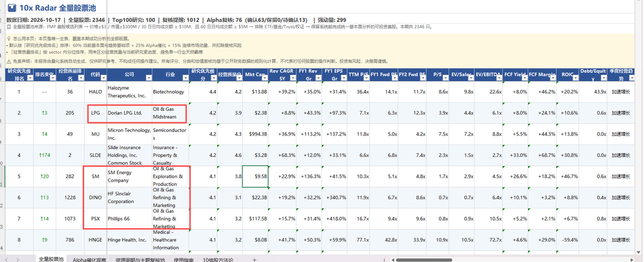Viewport: 644px width, 262px height.
Task: Open filter dropdown on 排名变化 header
Action: (x=53, y=78)
